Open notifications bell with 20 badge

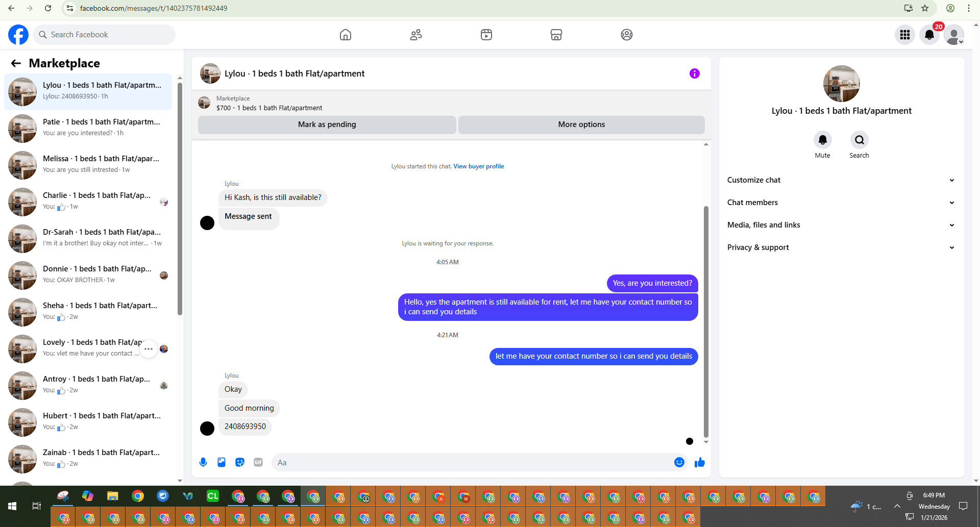point(929,35)
